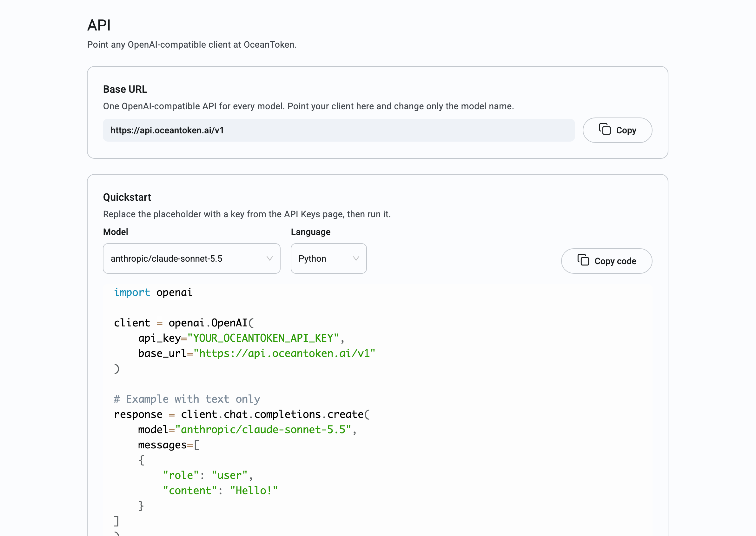The width and height of the screenshot is (756, 536).
Task: Click the "role": "user" code line
Action: 208,475
